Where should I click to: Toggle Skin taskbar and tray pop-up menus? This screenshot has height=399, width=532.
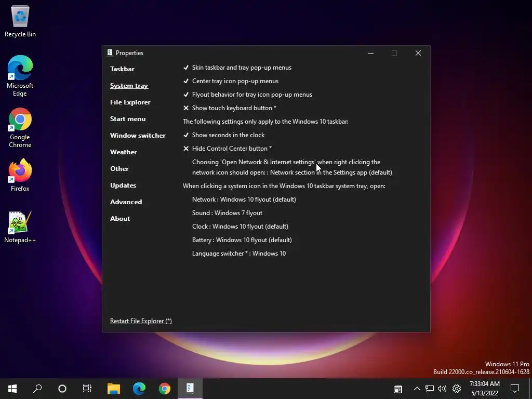click(237, 68)
